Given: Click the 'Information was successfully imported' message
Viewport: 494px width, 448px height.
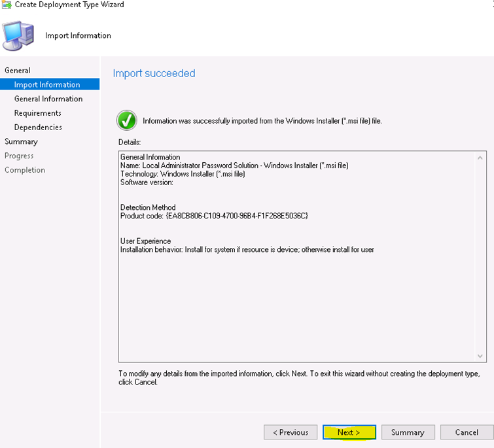Looking at the screenshot, I should click(262, 121).
